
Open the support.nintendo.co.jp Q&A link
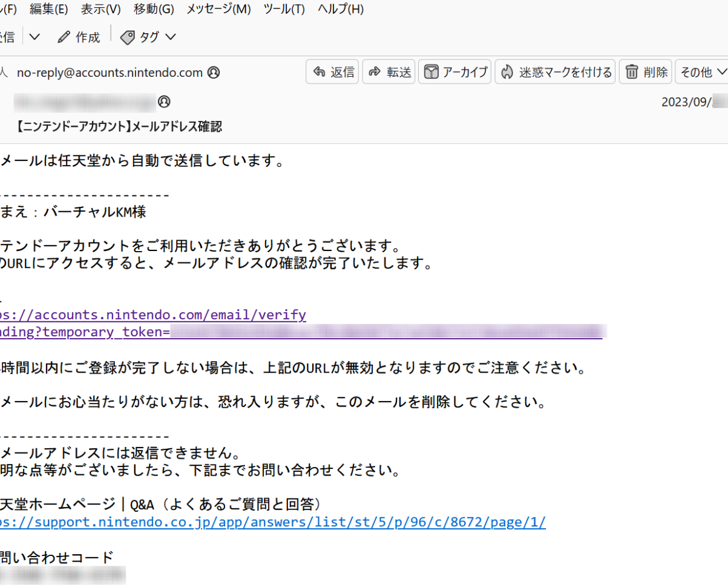tap(272, 522)
